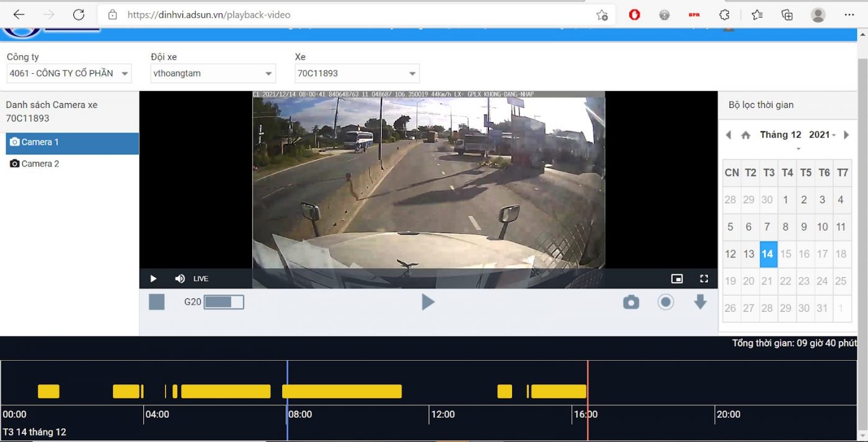This screenshot has height=442, width=868.
Task: Expand the Đội xe dropdown
Action: (213, 73)
